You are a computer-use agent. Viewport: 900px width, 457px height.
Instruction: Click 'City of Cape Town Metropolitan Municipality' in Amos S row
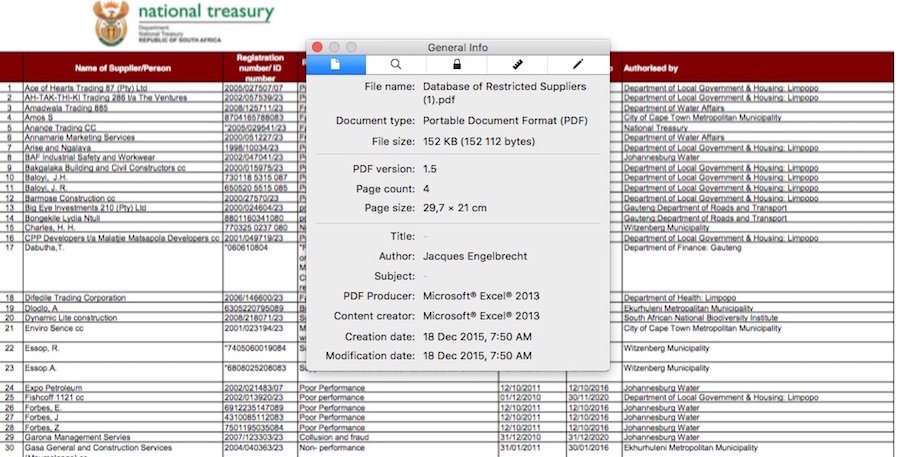[x=703, y=117]
